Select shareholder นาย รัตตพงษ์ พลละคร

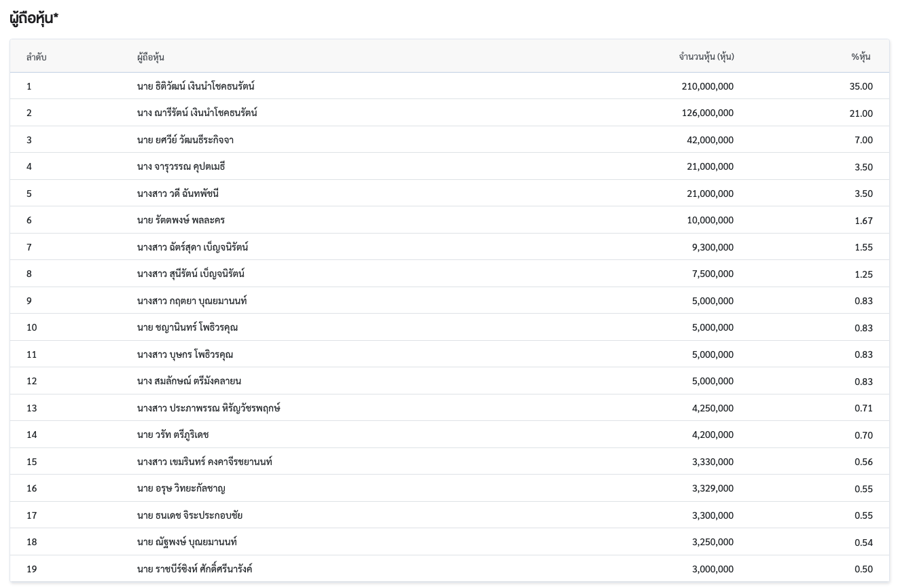point(181,220)
